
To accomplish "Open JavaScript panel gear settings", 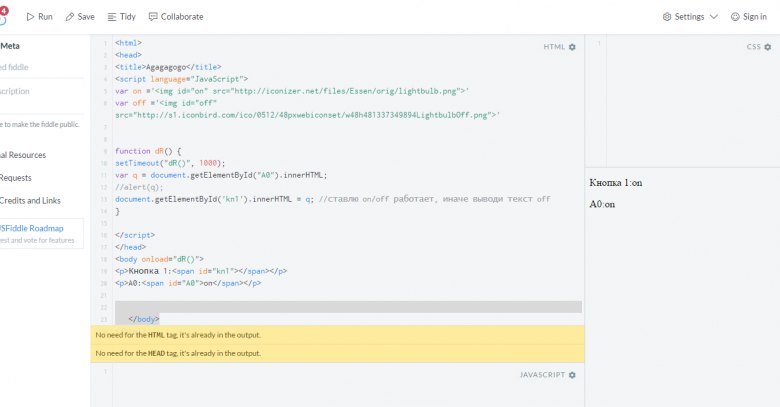I will coord(572,375).
